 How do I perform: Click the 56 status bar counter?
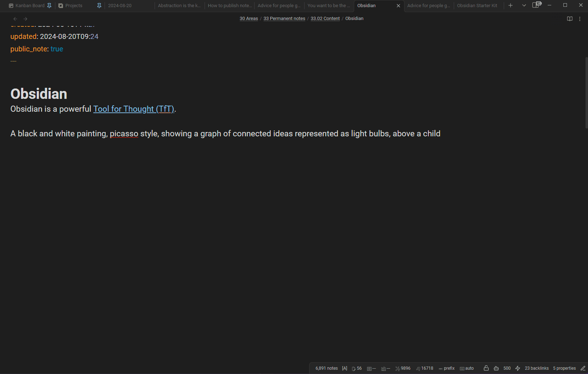tap(357, 368)
